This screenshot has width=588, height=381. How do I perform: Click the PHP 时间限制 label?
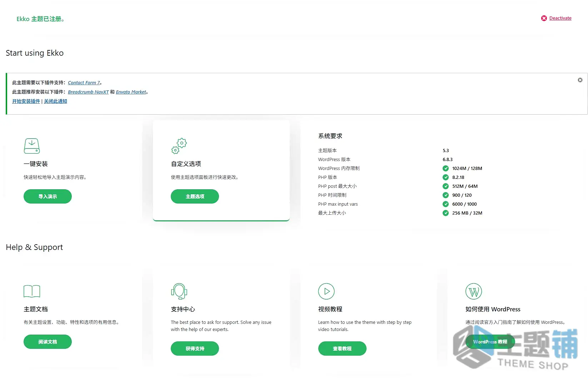point(332,195)
